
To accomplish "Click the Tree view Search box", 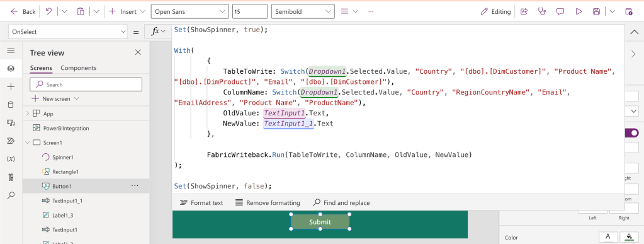I will [x=86, y=84].
